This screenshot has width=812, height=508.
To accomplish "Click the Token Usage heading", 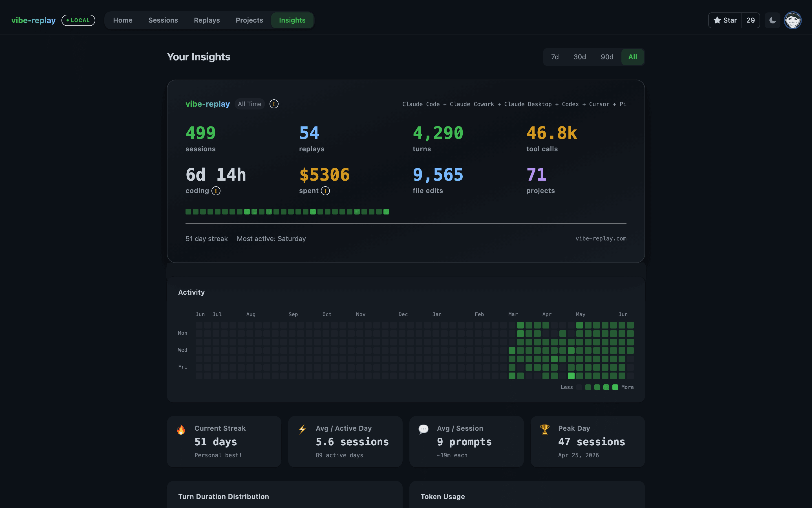I will (x=443, y=497).
